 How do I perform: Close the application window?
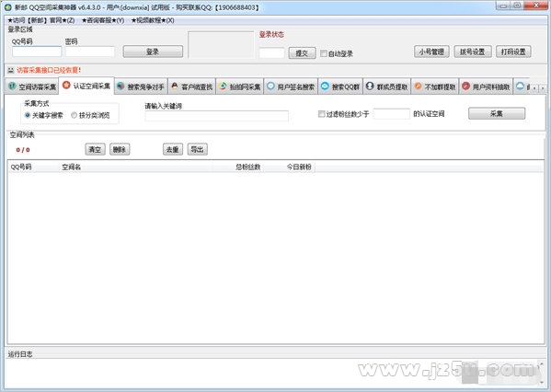point(536,6)
